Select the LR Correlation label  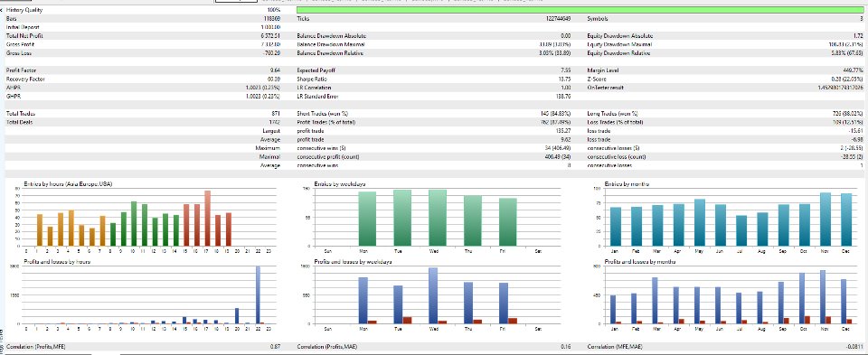(x=315, y=88)
